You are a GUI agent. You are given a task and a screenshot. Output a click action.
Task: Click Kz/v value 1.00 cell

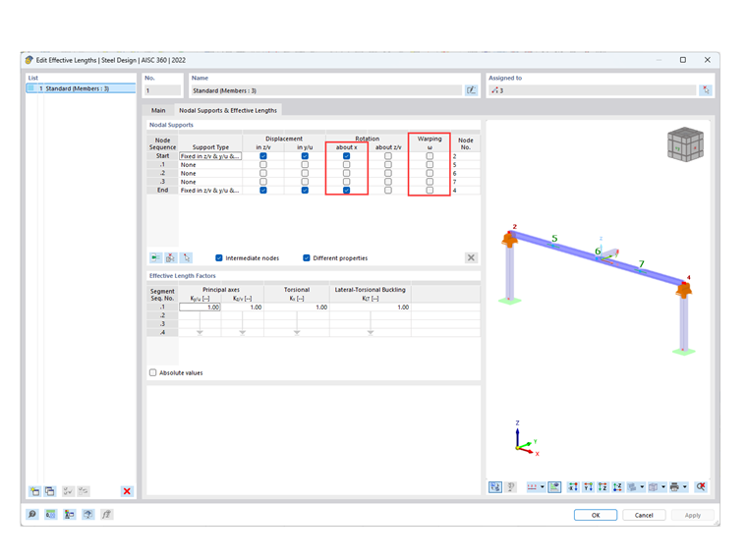point(242,308)
